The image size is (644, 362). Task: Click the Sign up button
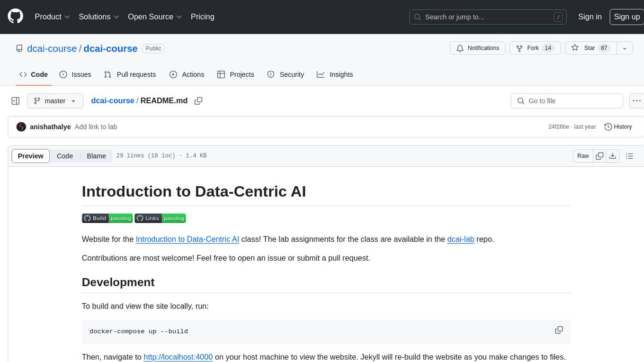pos(626,17)
